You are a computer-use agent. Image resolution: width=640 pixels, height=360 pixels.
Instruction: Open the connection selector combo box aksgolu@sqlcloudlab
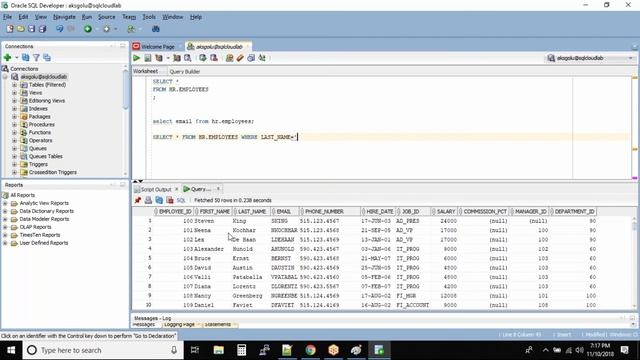coord(591,58)
